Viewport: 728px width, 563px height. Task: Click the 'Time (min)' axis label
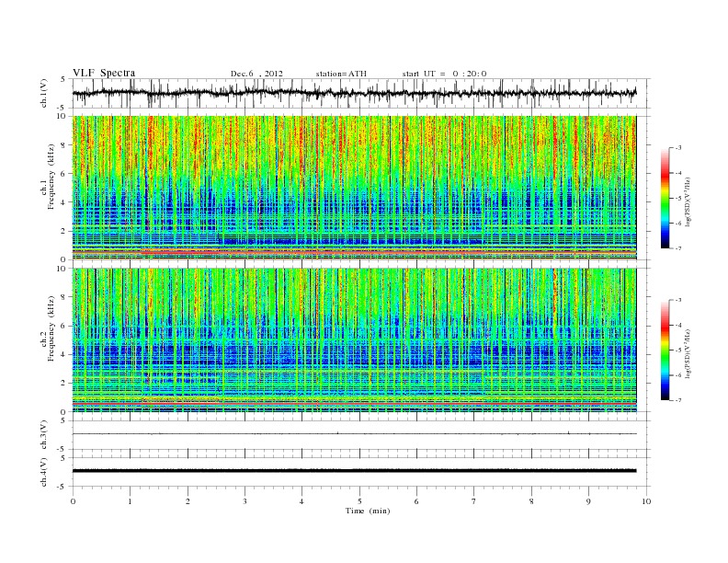(368, 511)
